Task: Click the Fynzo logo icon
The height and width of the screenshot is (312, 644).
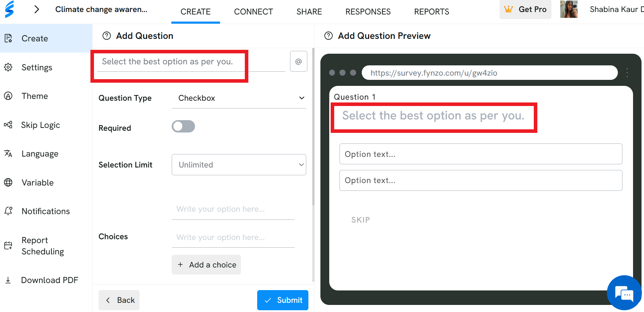Action: pos(10,9)
